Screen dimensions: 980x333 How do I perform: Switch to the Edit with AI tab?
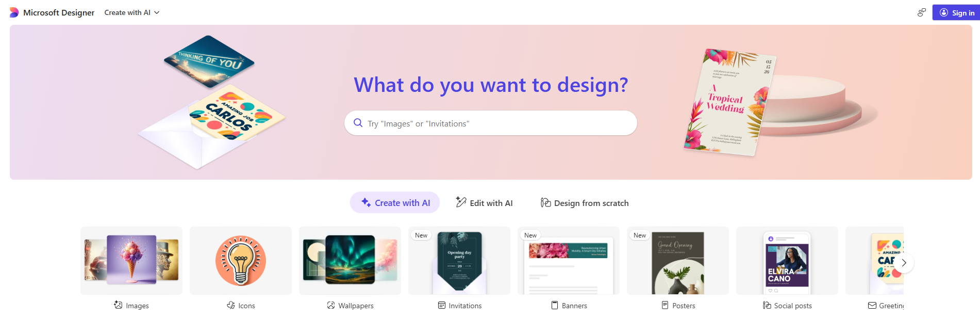click(484, 202)
